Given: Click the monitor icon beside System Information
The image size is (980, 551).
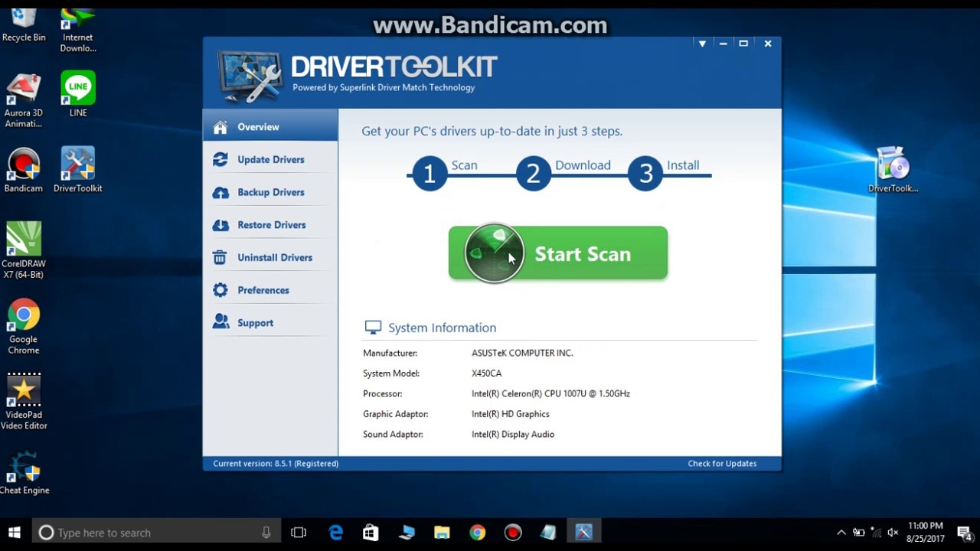Looking at the screenshot, I should click(x=373, y=328).
